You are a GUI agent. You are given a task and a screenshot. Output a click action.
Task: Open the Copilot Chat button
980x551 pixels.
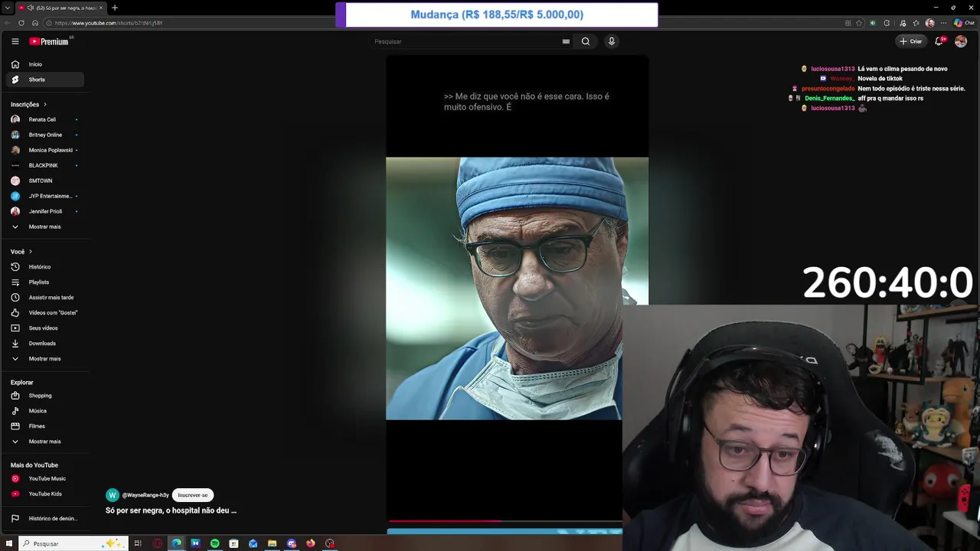pos(964,23)
